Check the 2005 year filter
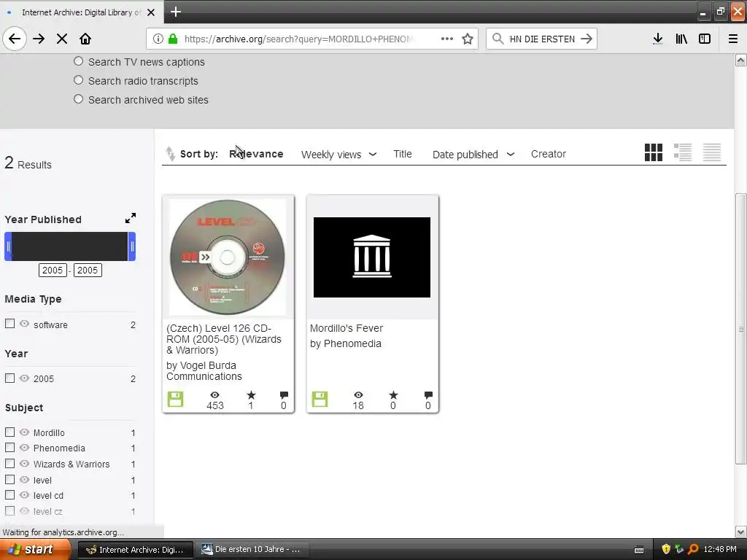The width and height of the screenshot is (747, 560). pyautogui.click(x=10, y=378)
